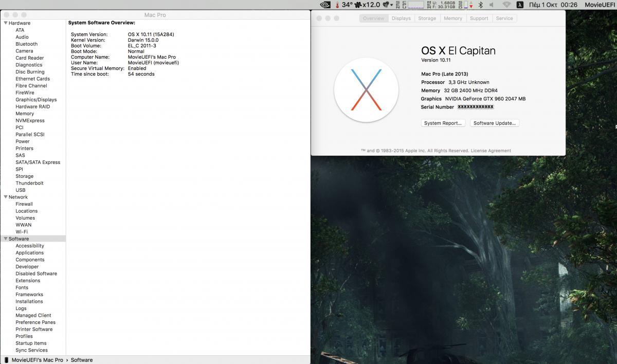Click the computer icon in the path bar
This screenshot has height=364, width=617.
6,360
